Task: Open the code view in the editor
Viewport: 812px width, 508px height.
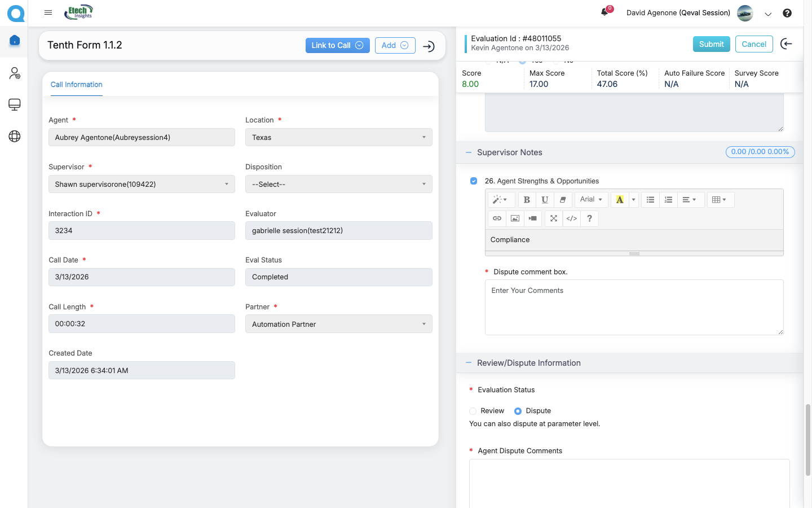Action: 571,218
